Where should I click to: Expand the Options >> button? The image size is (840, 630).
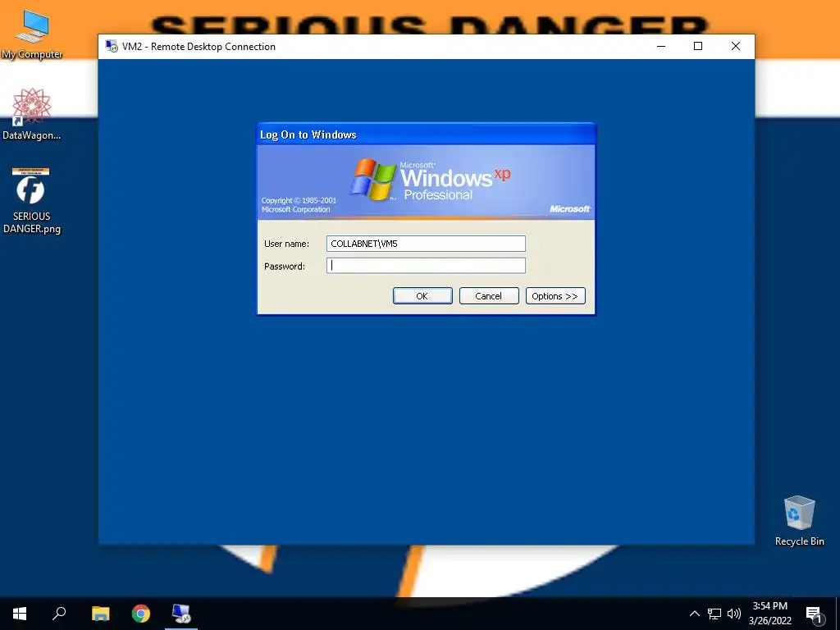click(x=555, y=295)
